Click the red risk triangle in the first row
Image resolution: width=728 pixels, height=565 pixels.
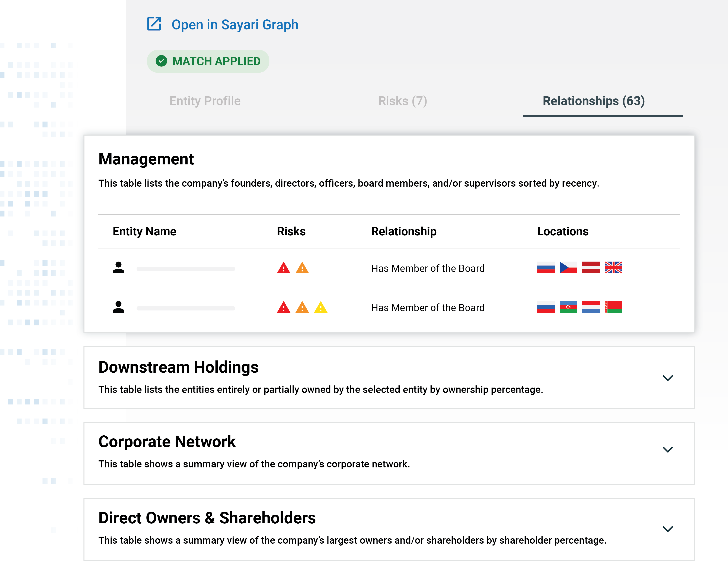[x=284, y=268]
